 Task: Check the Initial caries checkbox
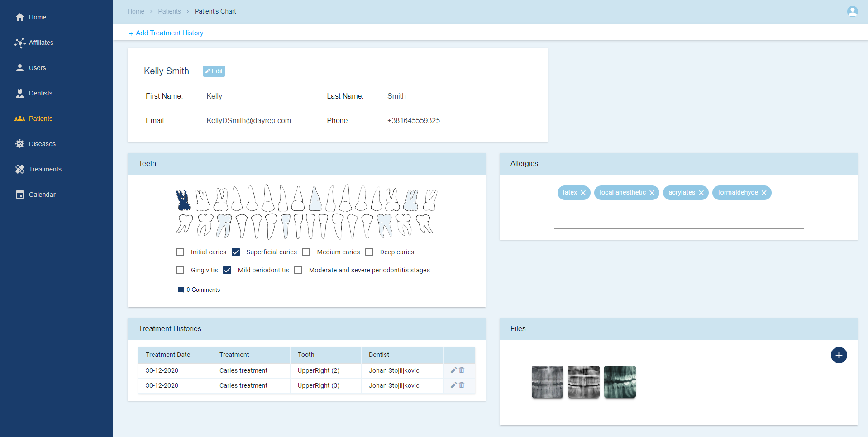coord(180,252)
